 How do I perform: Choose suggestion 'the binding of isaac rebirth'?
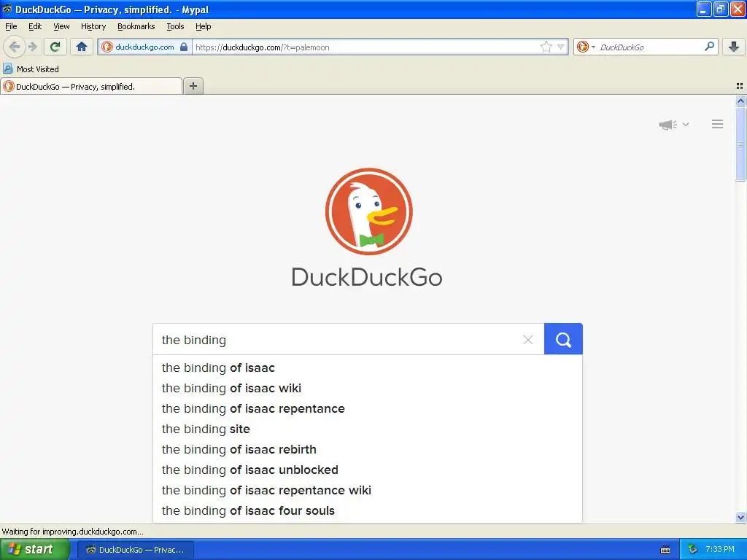[x=368, y=449]
